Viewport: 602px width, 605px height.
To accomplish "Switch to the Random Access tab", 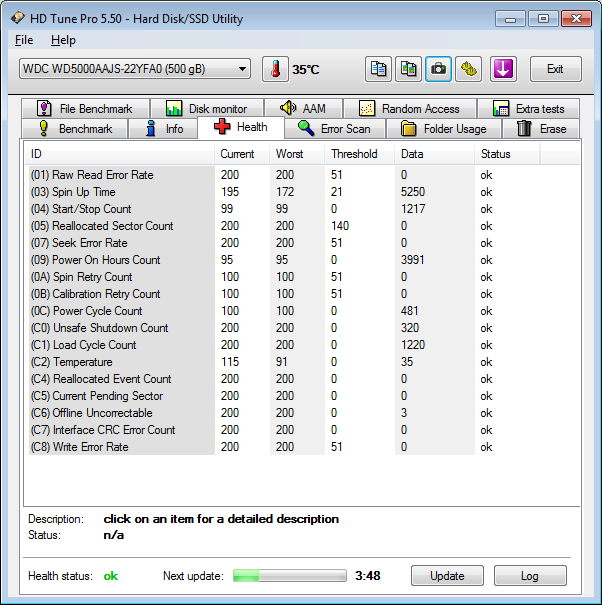I will pos(409,108).
